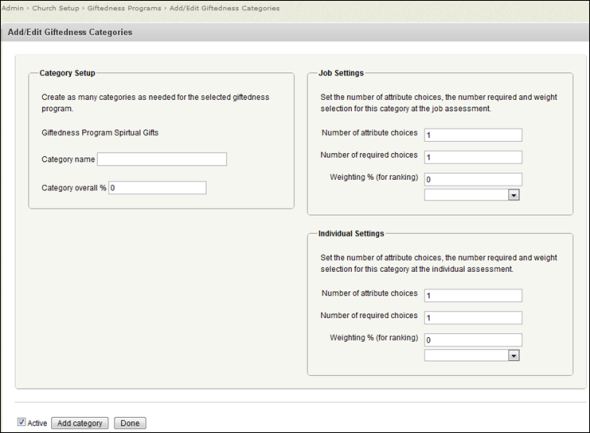The height and width of the screenshot is (433, 590).
Task: Click Individual Settings Weighting % input
Action: pos(473,340)
